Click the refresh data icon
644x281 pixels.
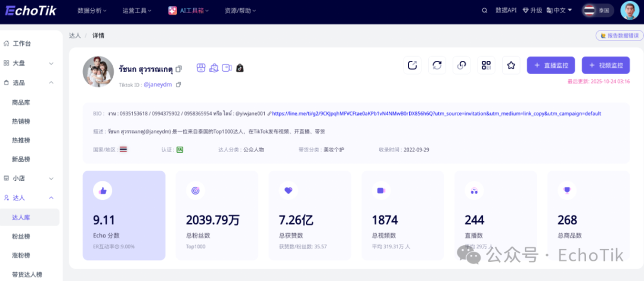(437, 66)
